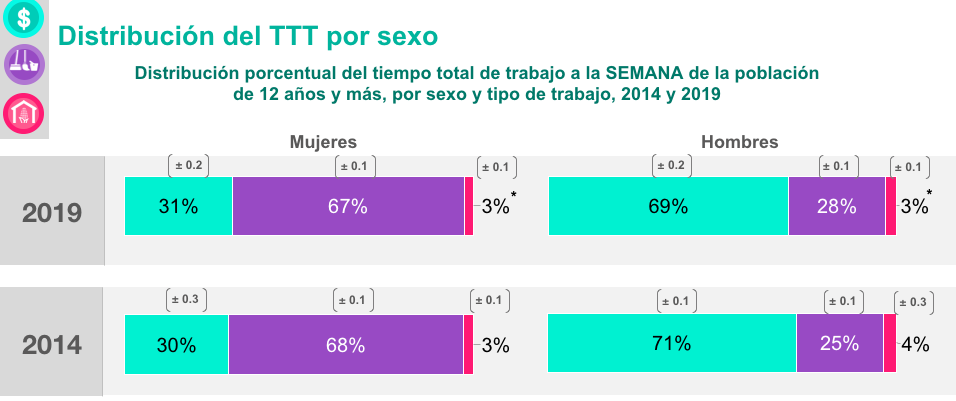956x401 pixels.
Task: Click the ± 0.2 label above Hombres 2019 teal bar
Action: point(672,166)
